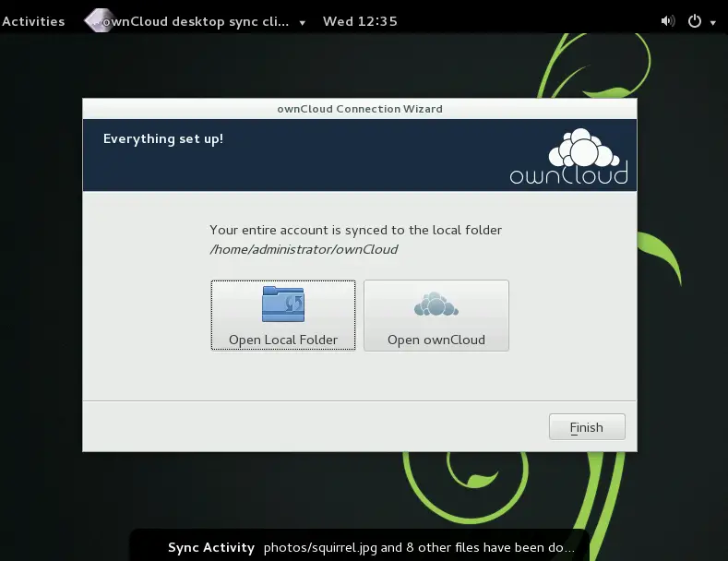Click the ownCloud Connection Wizard title bar
The height and width of the screenshot is (561, 728).
360,109
